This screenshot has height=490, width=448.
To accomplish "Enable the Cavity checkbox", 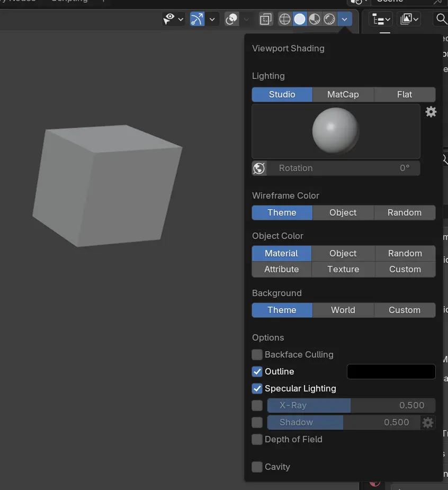I will pyautogui.click(x=257, y=467).
